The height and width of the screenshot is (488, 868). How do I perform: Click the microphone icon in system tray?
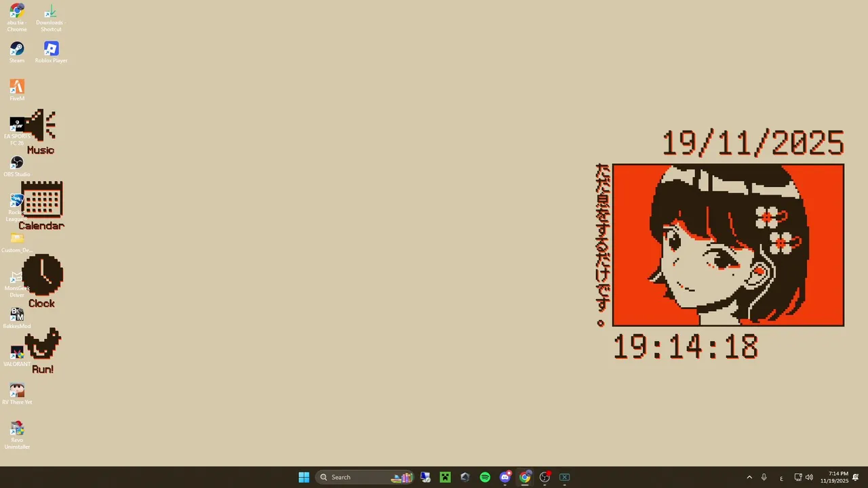pyautogui.click(x=764, y=477)
